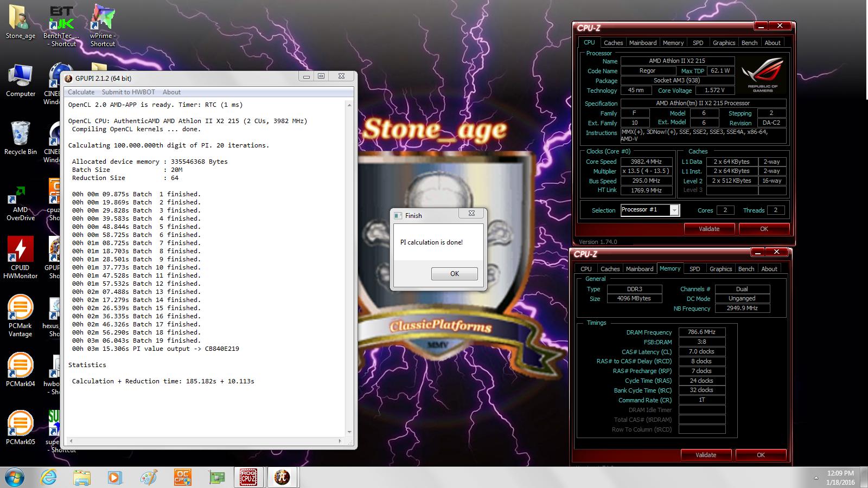Select Bench tab in bottom CPU-Z window
The width and height of the screenshot is (868, 488).
pos(746,269)
